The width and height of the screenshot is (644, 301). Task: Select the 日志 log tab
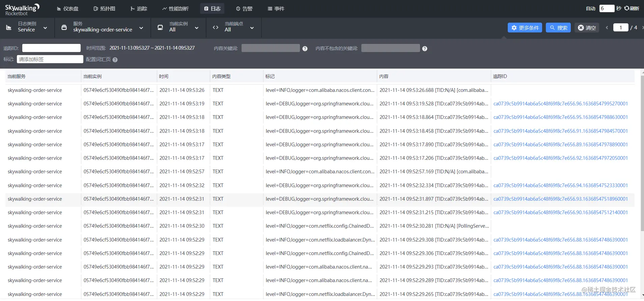coord(212,8)
